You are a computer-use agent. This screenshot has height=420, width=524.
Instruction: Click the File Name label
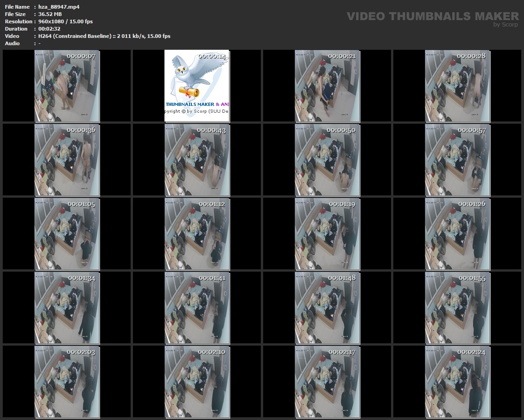click(17, 7)
